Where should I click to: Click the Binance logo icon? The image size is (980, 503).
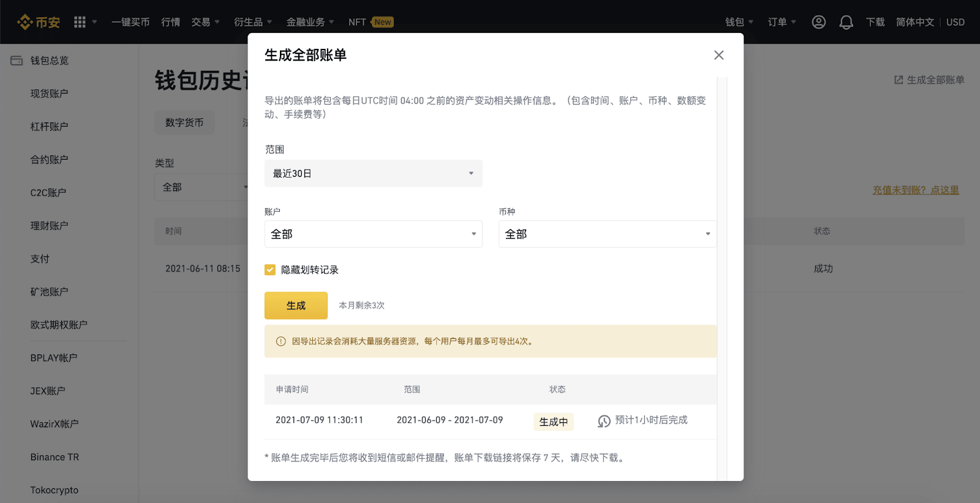25,22
